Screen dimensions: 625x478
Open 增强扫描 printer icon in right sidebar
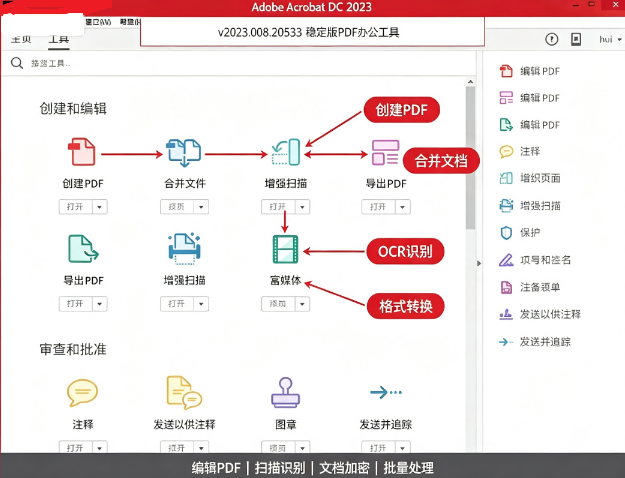click(x=506, y=206)
